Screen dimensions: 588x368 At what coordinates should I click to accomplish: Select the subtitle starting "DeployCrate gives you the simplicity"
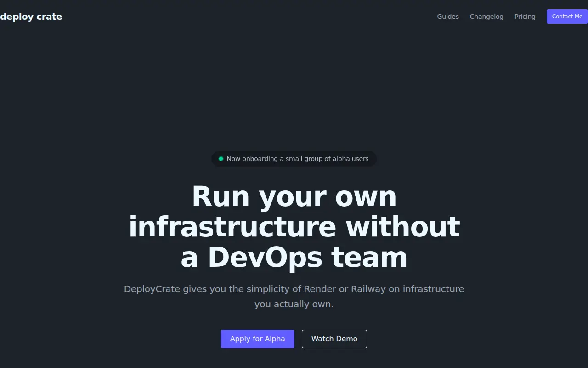(294, 297)
